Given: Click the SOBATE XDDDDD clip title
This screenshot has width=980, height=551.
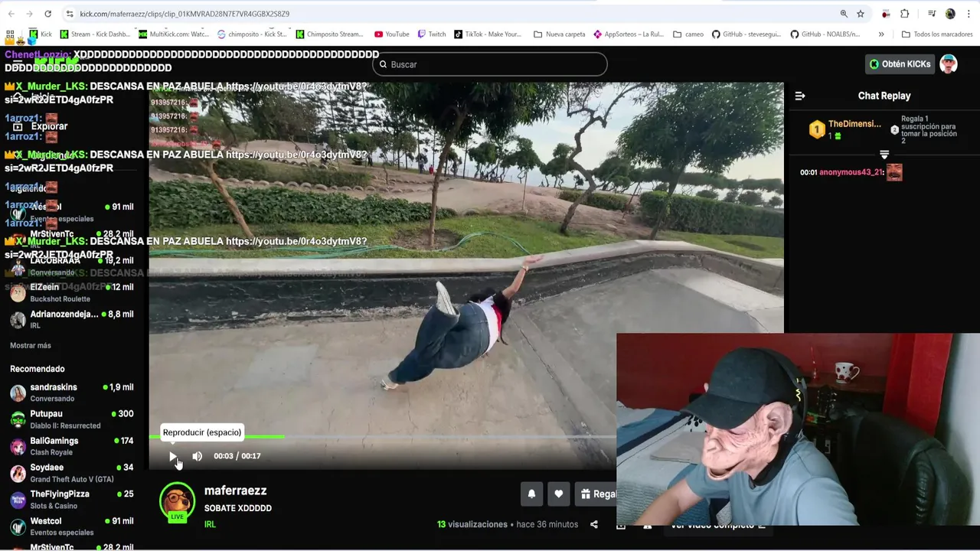Looking at the screenshot, I should coord(237,508).
